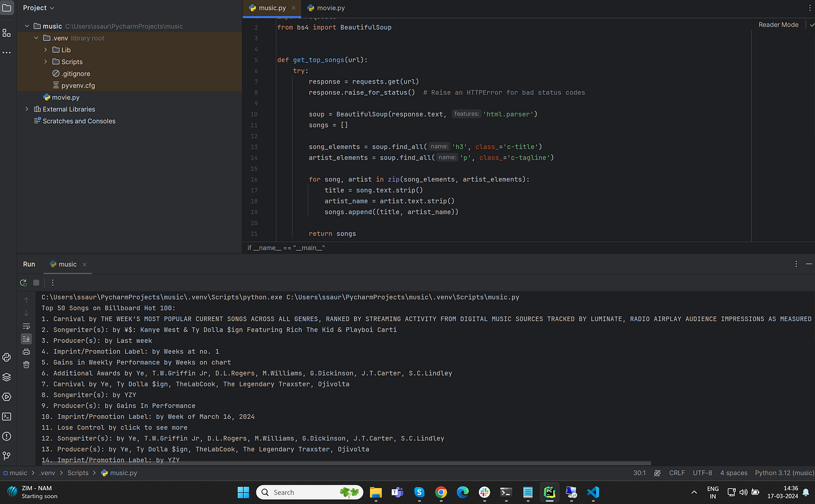Open the Problems tool window icon

(x=7, y=436)
